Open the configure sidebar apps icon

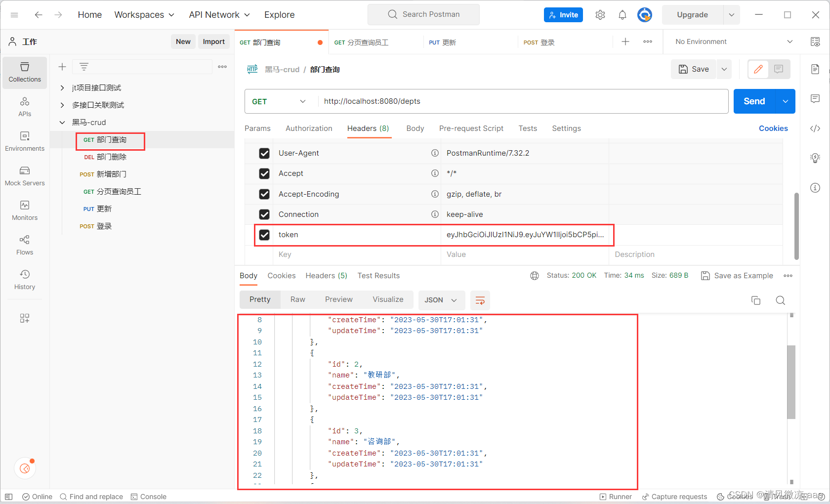coord(25,318)
